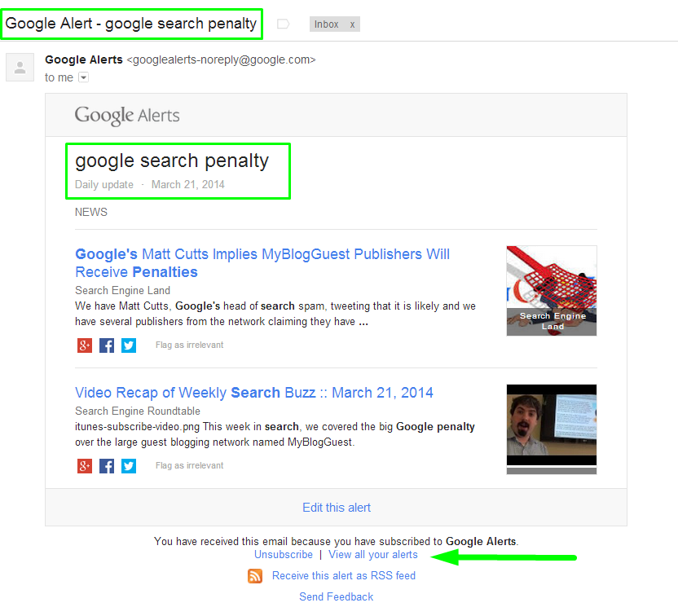
Task: Click Edit this alert
Action: [x=336, y=508]
